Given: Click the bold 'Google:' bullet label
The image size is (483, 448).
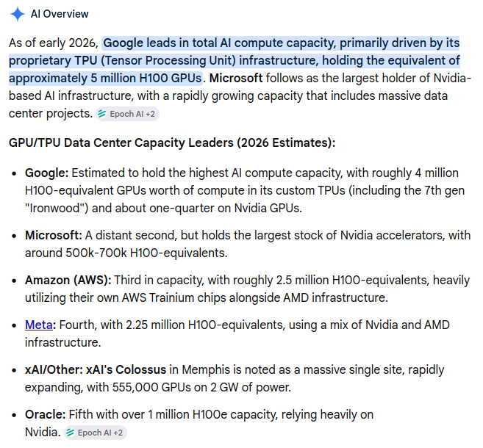Looking at the screenshot, I should 47,173.
